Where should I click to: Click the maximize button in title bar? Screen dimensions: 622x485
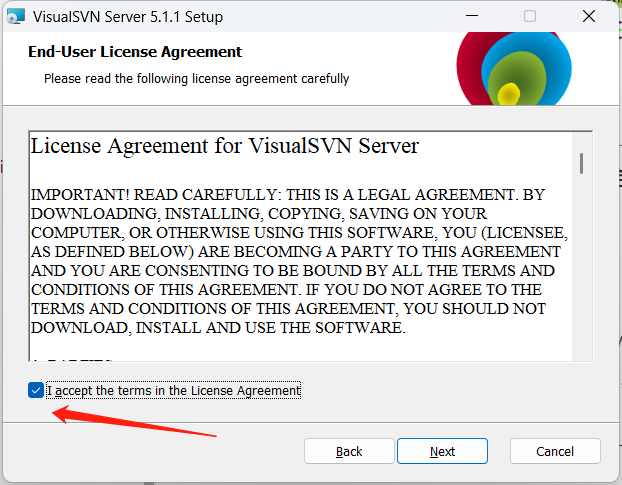click(x=530, y=16)
